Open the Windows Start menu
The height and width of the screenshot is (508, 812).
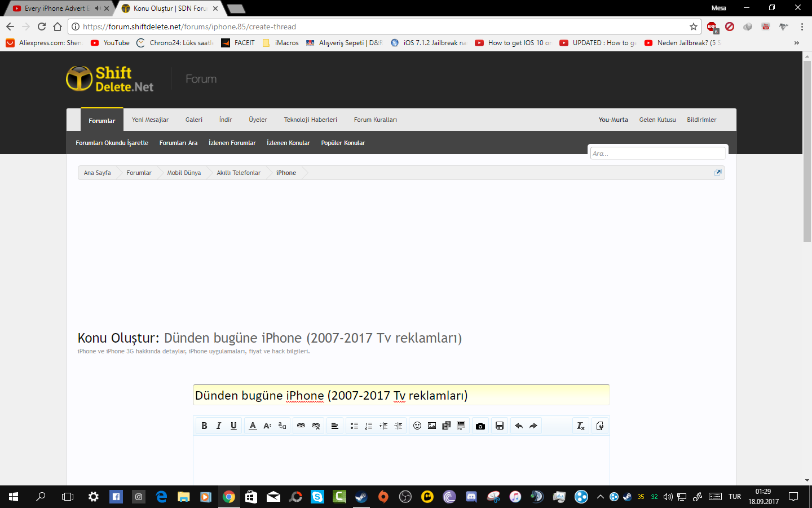tap(14, 497)
